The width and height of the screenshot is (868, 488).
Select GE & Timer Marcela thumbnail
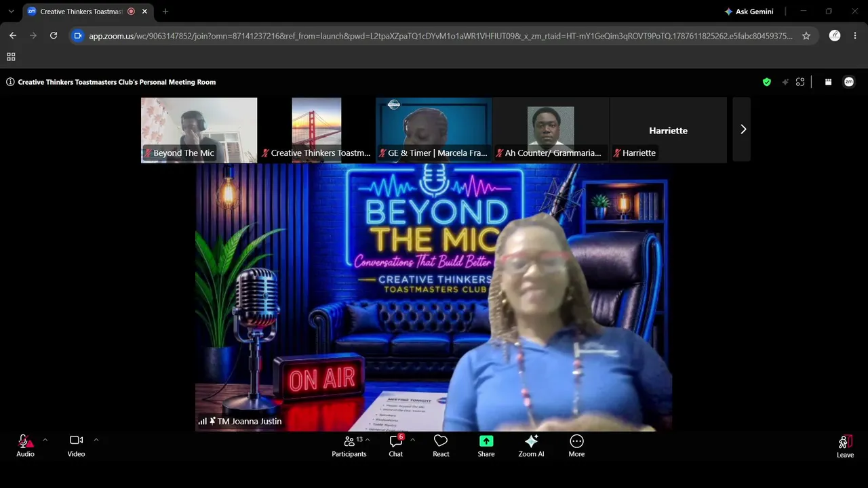point(434,130)
